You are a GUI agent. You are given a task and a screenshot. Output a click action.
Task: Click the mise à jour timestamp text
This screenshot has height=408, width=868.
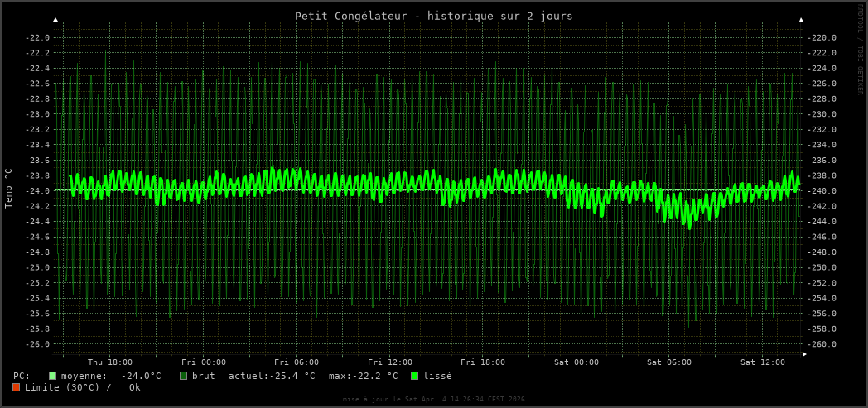click(433, 399)
